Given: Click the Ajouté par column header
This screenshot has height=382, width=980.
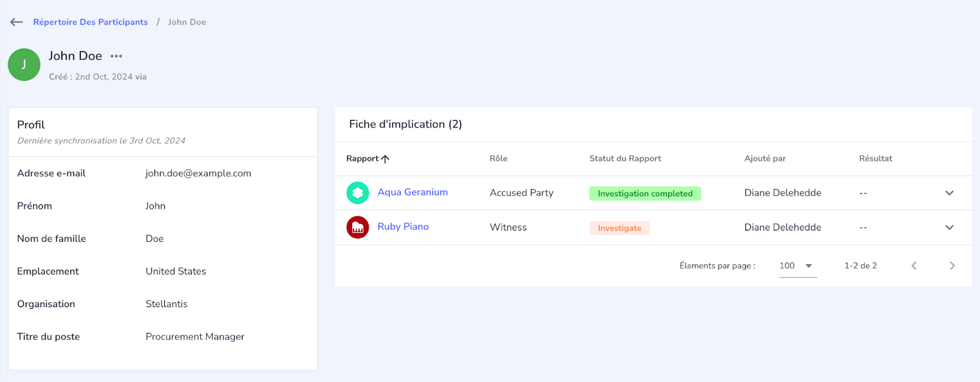Looking at the screenshot, I should coord(765,158).
